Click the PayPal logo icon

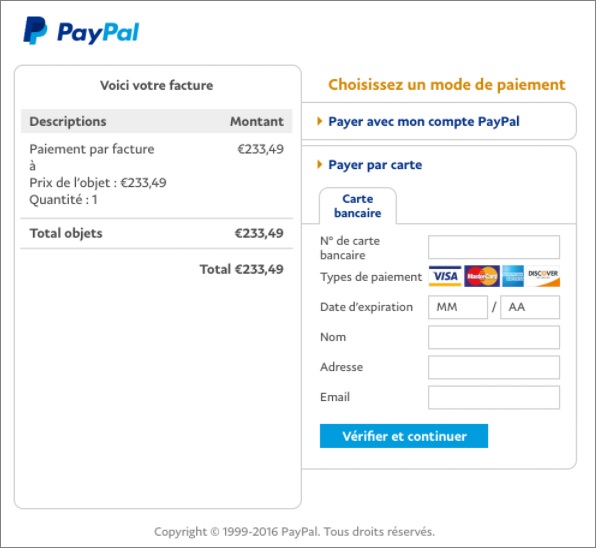click(x=35, y=30)
